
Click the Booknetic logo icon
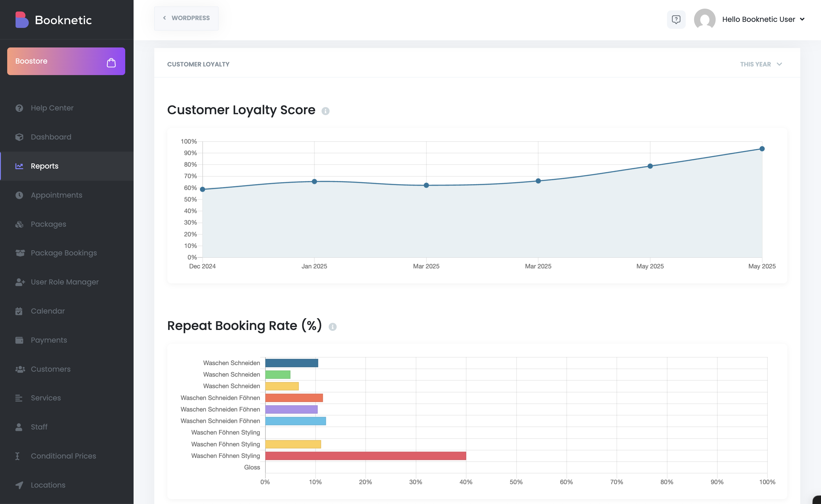point(22,20)
